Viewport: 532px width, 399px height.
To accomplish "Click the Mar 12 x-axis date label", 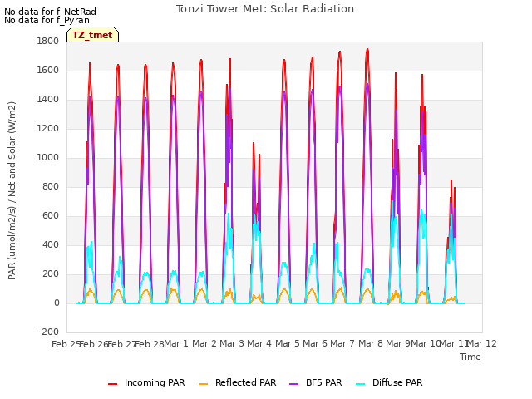I will coord(482,343).
